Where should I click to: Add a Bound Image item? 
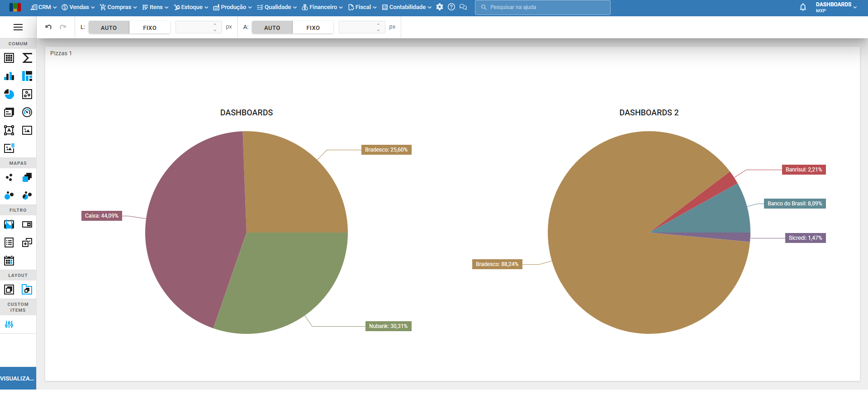(9, 148)
